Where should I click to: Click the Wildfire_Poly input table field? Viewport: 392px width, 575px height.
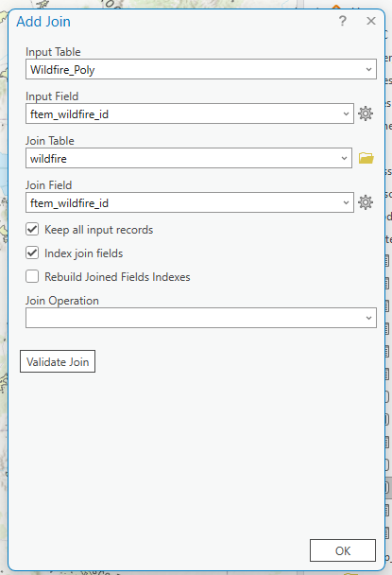[201, 69]
